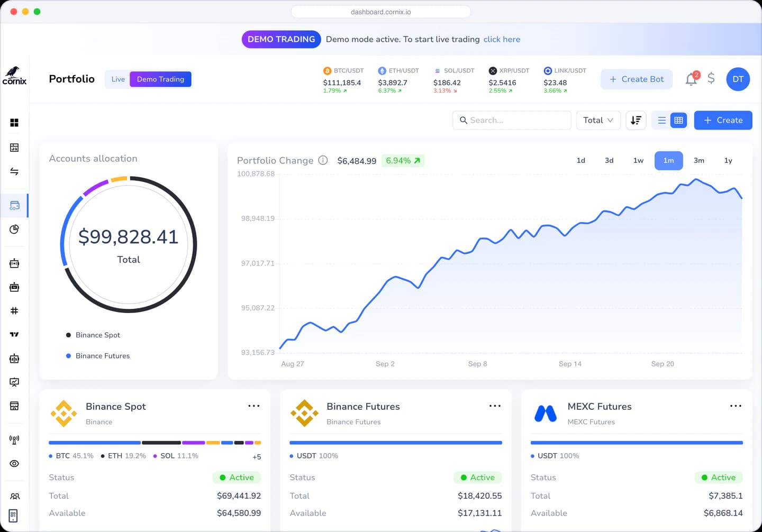The width and height of the screenshot is (762, 532).
Task: Click the sort order icon button
Action: click(x=636, y=120)
